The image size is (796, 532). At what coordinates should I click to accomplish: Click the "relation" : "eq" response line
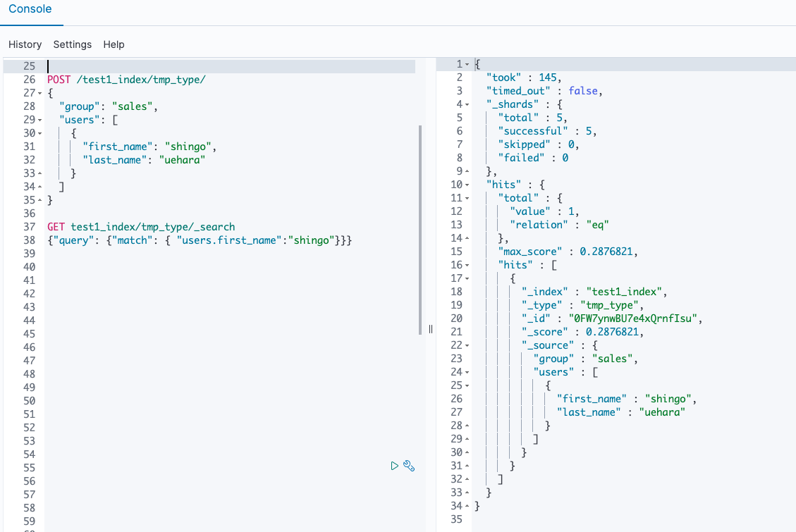click(559, 225)
